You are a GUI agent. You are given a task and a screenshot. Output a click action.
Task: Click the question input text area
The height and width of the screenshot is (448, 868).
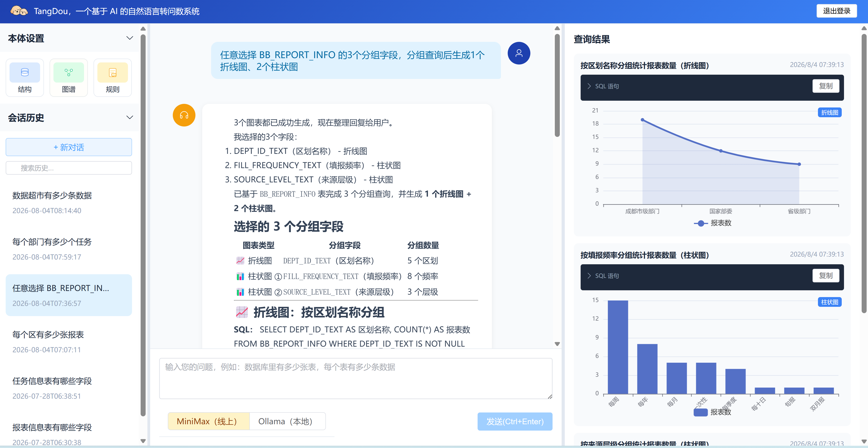pos(356,378)
